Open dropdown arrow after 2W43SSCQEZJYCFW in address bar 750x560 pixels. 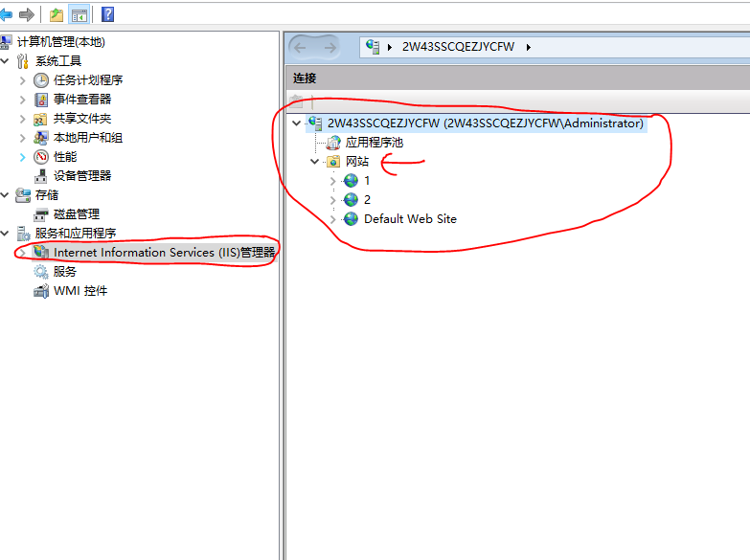coord(529,47)
